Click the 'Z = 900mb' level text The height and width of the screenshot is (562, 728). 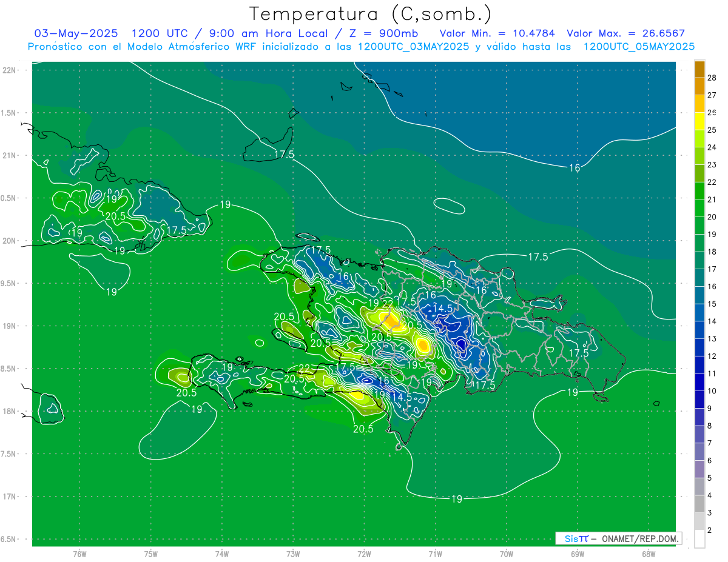click(x=382, y=33)
